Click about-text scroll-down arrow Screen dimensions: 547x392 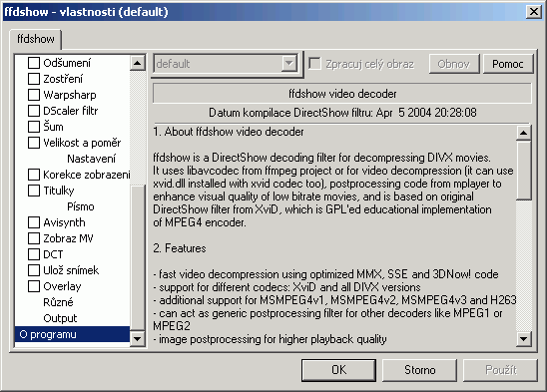(x=524, y=339)
